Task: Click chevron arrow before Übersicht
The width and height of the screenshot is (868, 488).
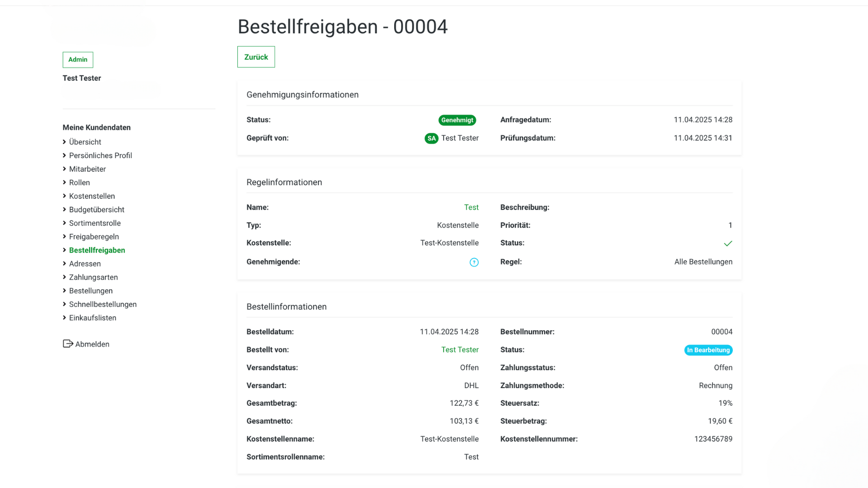Action: 65,142
